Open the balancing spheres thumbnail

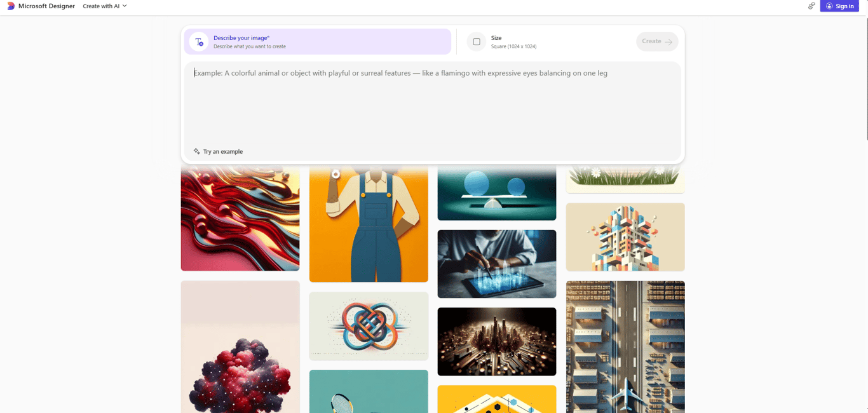point(497,193)
